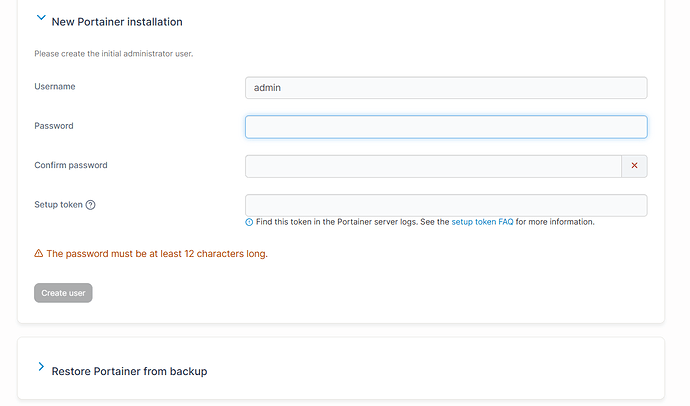Click the info icon before Find this token

click(x=249, y=222)
